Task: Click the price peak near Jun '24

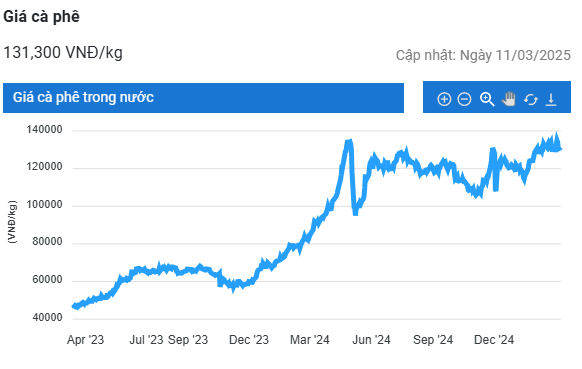Action: pos(348,141)
